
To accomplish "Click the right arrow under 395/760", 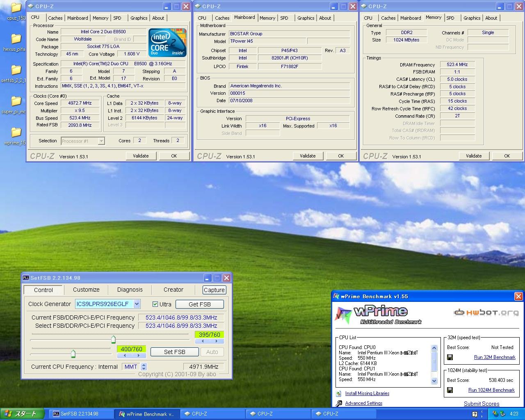I will point(217,341).
